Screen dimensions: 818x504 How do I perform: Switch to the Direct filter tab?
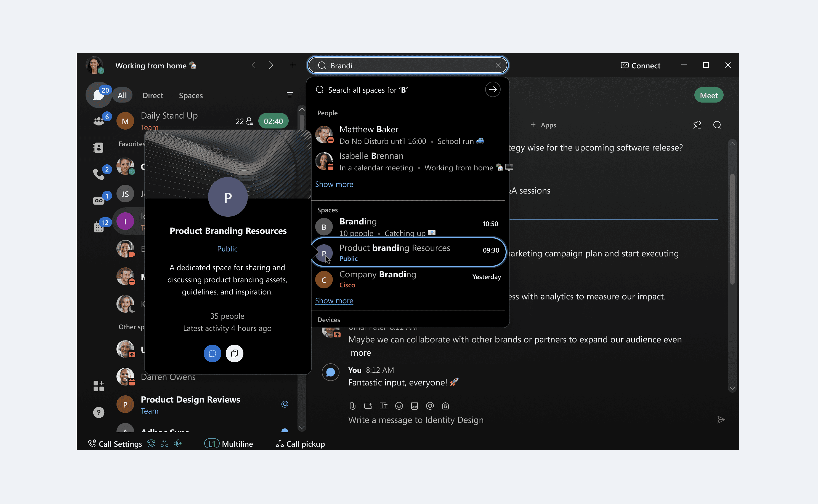click(153, 95)
